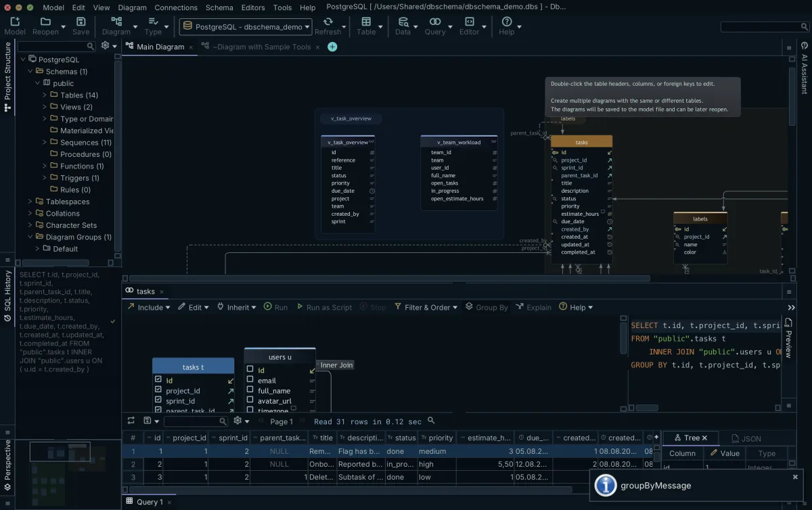Open the Inherit dropdown
The width and height of the screenshot is (812, 510).
[236, 307]
